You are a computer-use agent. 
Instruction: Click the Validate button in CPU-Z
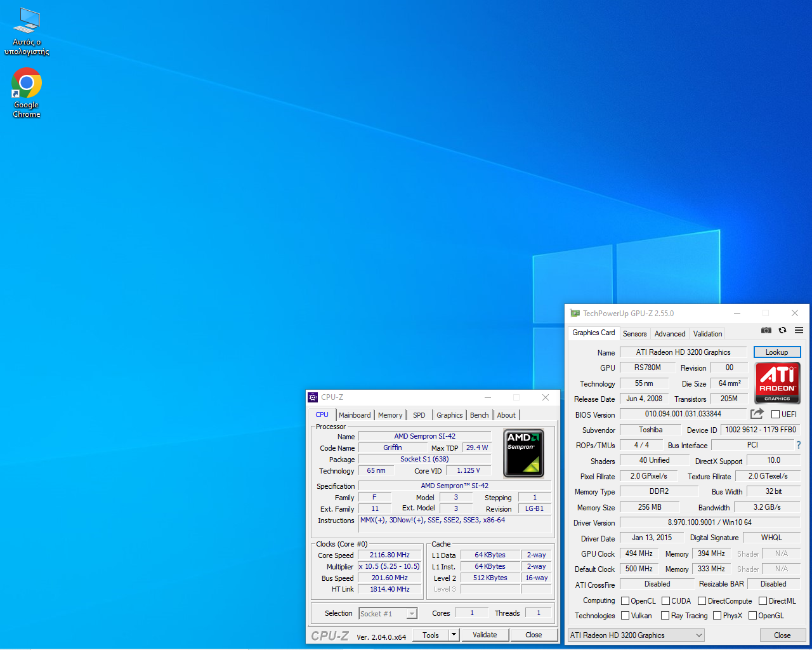point(485,635)
